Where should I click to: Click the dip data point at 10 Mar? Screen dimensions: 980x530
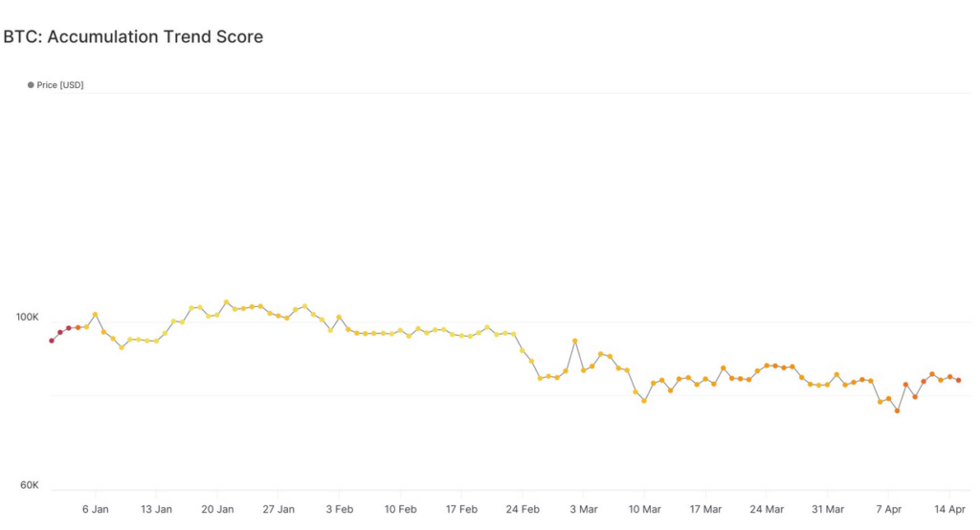pos(644,401)
